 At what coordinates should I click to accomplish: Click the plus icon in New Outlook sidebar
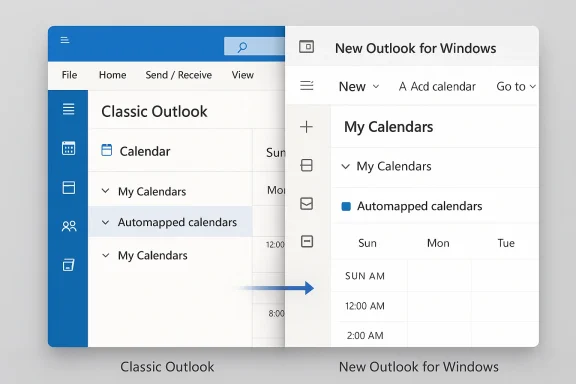[x=306, y=127]
